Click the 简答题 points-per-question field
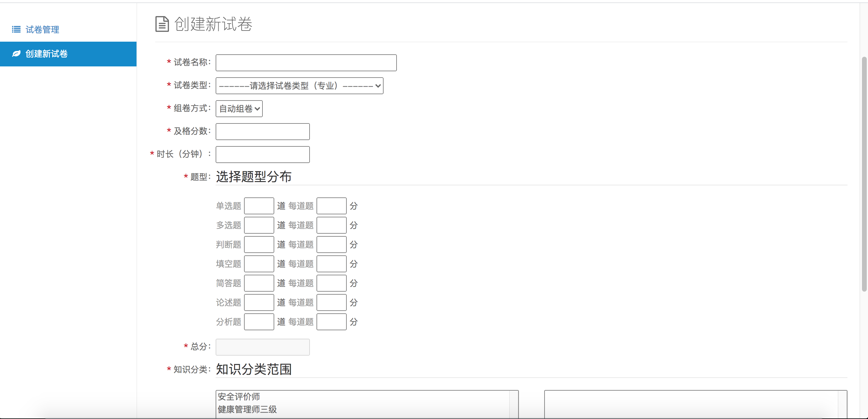Viewport: 868px width, 419px height. 331,283
